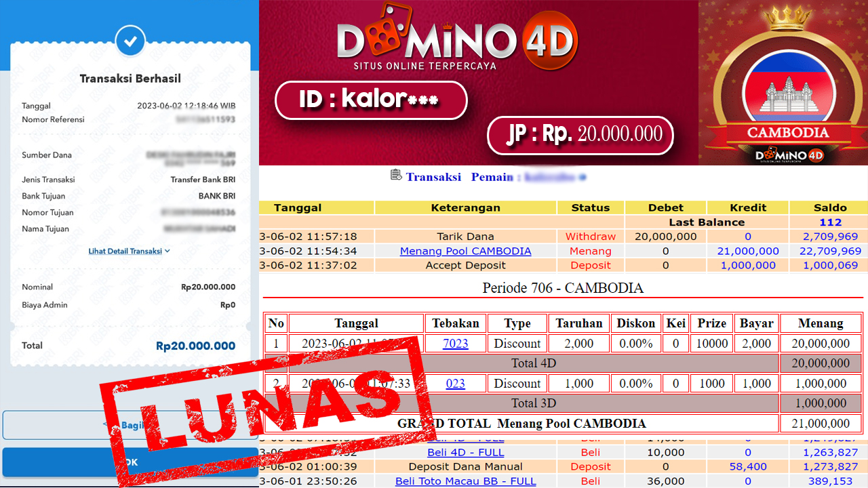This screenshot has width=868, height=488.
Task: Open the Menang Pool CAMBODIA link
Action: [465, 251]
